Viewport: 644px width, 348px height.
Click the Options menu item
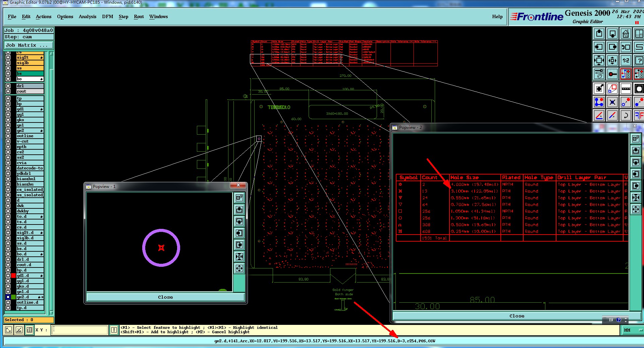point(65,16)
